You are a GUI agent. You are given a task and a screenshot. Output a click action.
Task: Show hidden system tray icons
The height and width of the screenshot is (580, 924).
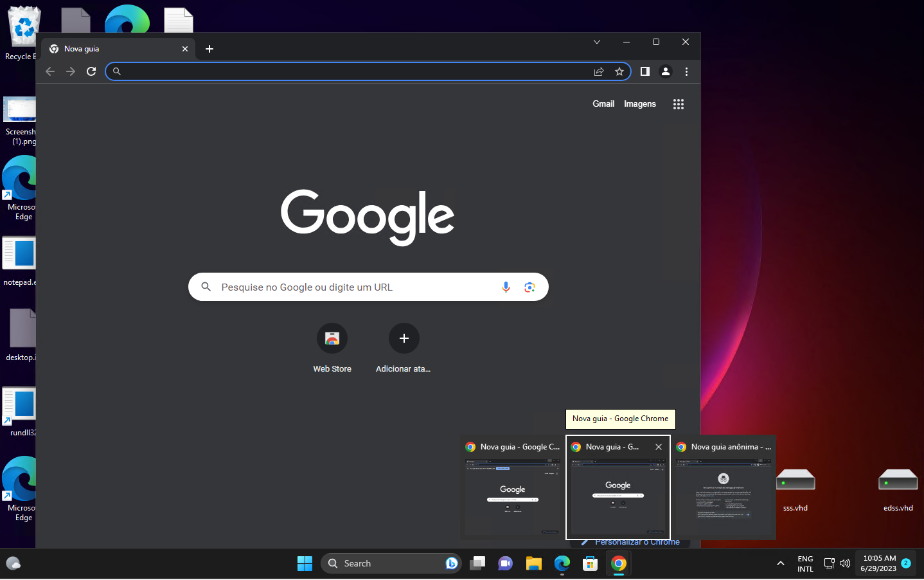(781, 564)
